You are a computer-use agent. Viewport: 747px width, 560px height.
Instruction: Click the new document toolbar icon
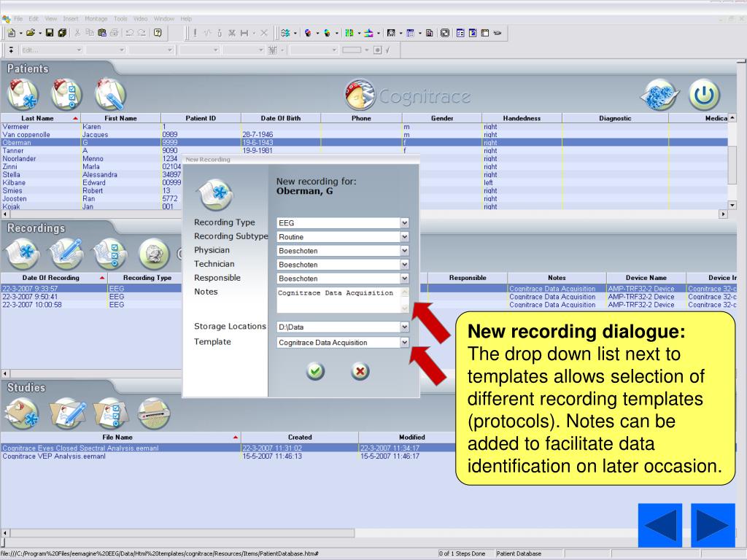coord(12,33)
